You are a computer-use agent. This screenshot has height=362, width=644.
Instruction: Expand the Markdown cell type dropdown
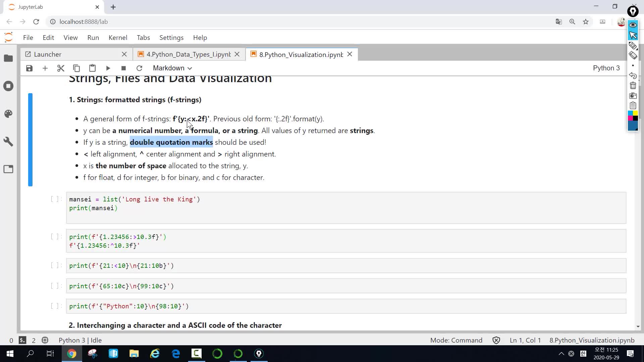[x=172, y=68]
